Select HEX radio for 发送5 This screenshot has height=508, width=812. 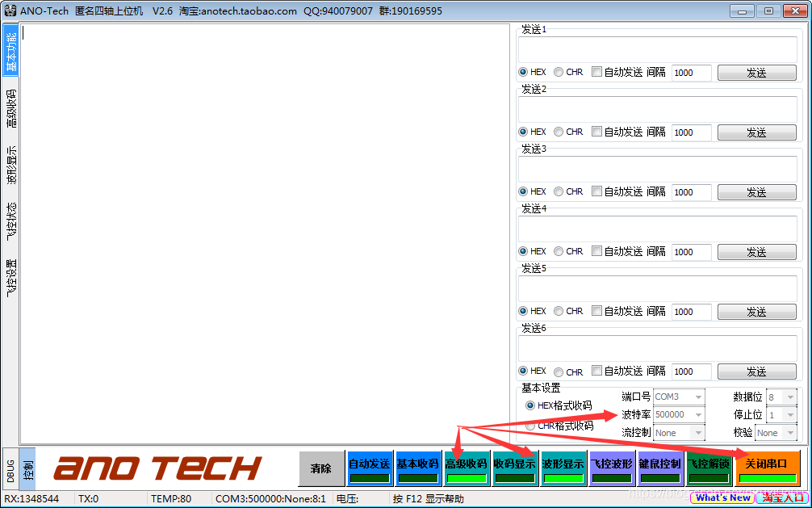tap(523, 311)
